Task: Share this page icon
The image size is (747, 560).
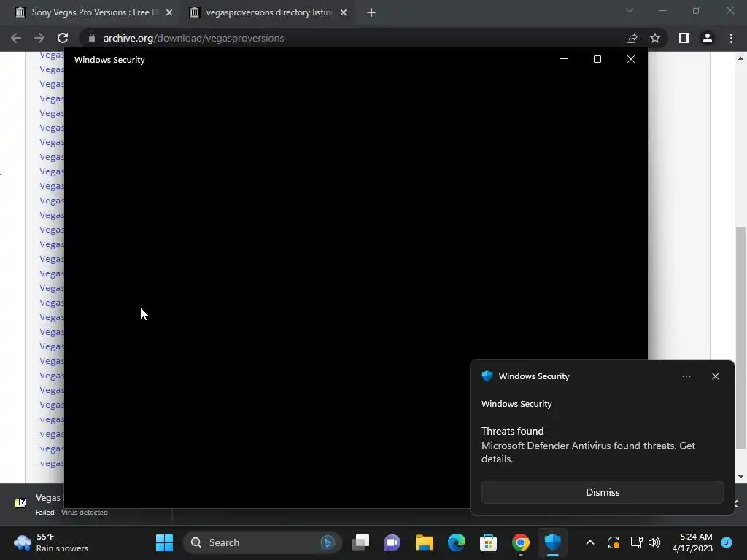Action: pos(632,38)
